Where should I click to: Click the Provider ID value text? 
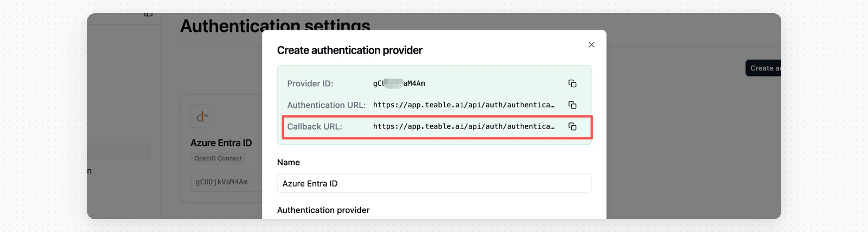click(x=399, y=83)
